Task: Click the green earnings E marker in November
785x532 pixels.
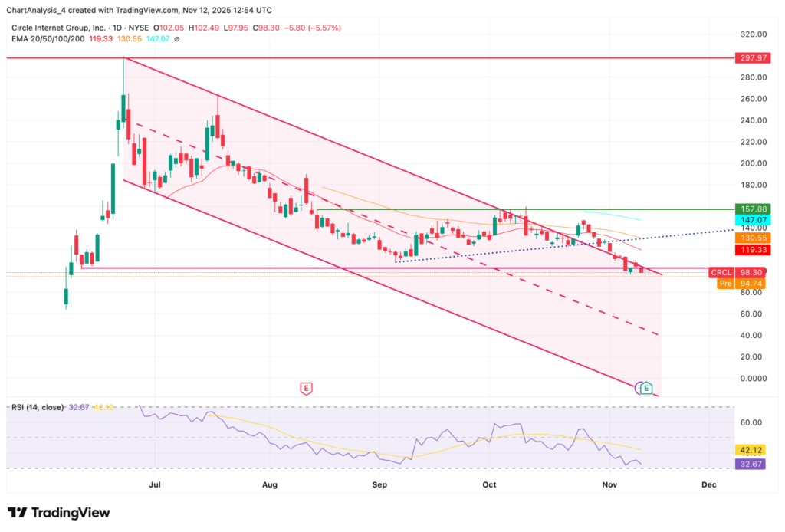Action: tap(647, 388)
